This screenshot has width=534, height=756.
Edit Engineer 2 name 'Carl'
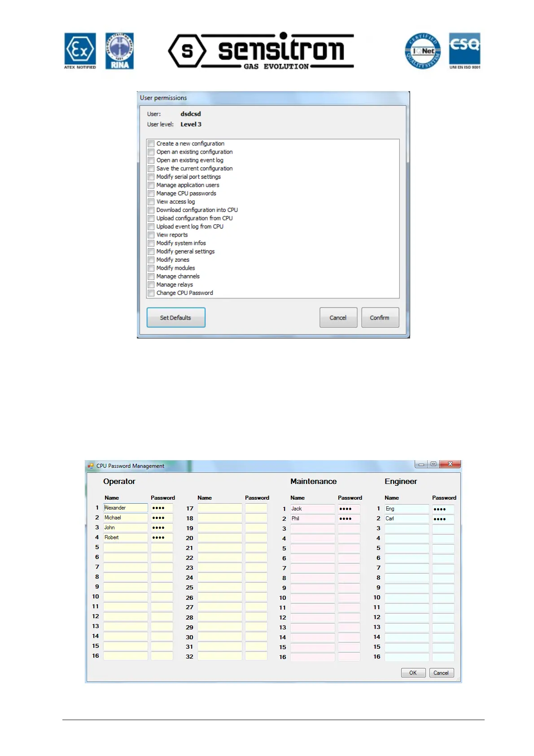407,519
